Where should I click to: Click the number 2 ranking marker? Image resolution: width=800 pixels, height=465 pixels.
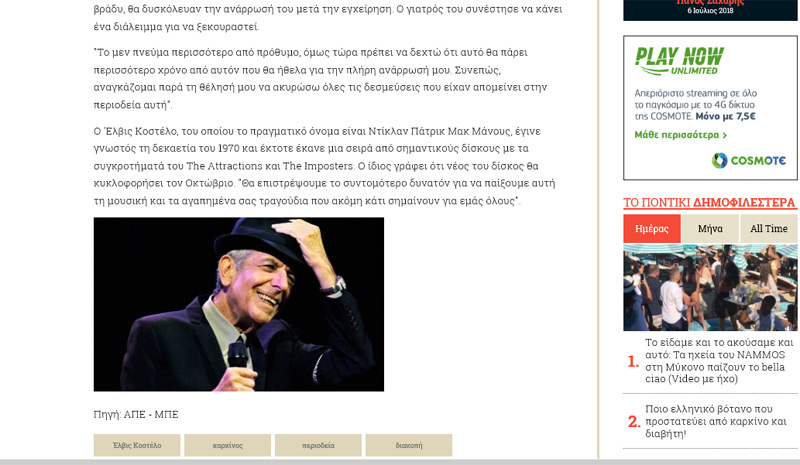coord(634,422)
